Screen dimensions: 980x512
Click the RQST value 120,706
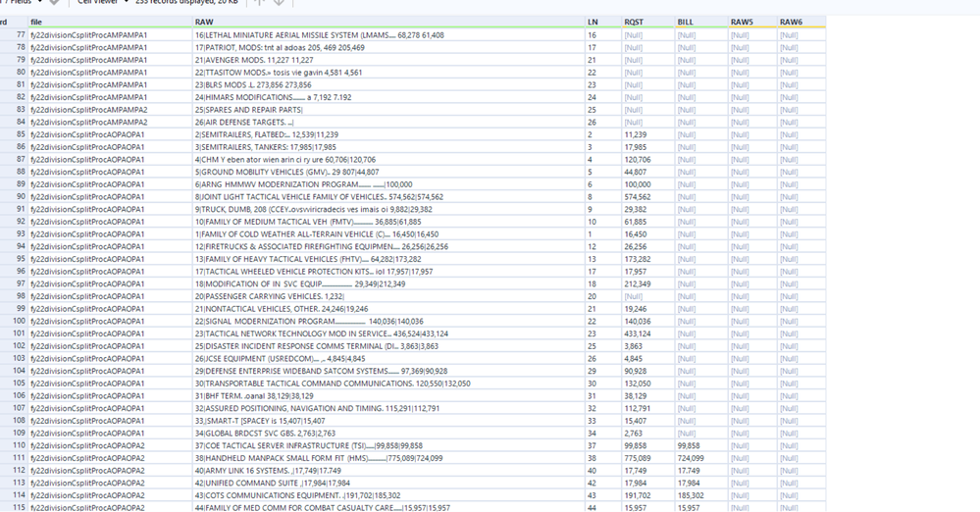[647, 160]
